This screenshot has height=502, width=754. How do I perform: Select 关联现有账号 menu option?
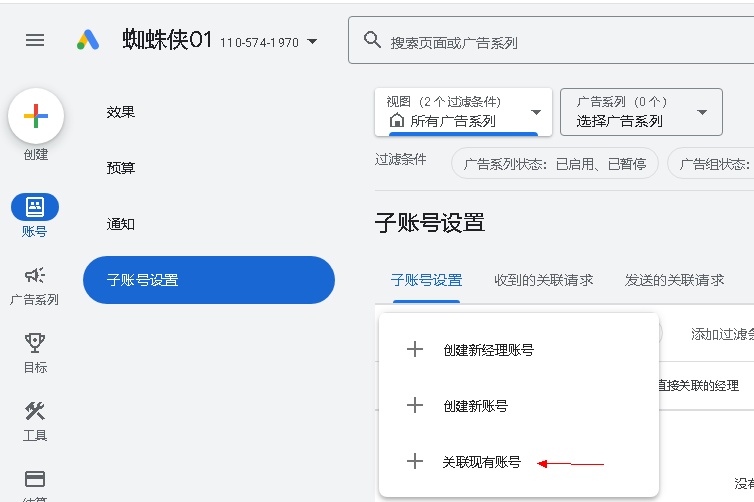(x=481, y=462)
